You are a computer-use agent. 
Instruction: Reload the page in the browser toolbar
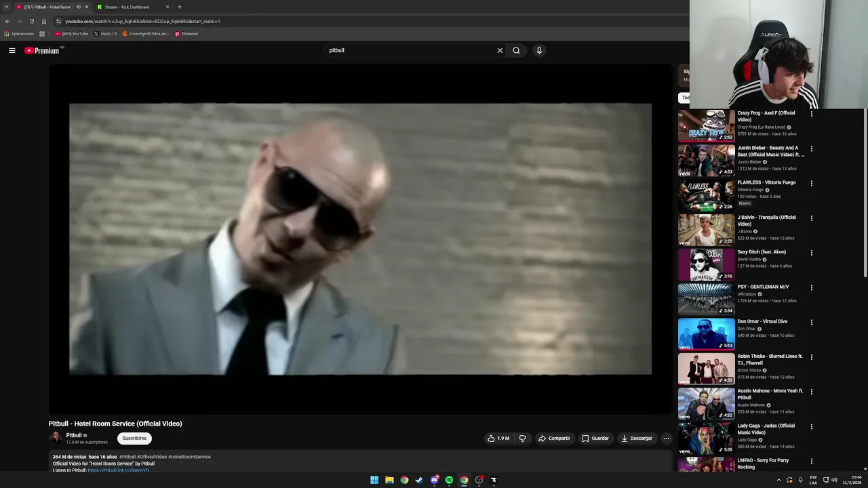31,21
